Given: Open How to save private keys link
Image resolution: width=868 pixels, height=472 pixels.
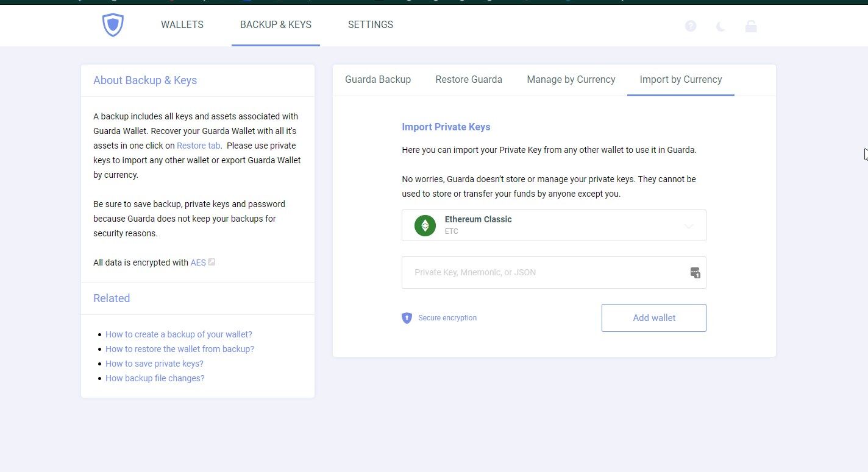Looking at the screenshot, I should point(154,364).
